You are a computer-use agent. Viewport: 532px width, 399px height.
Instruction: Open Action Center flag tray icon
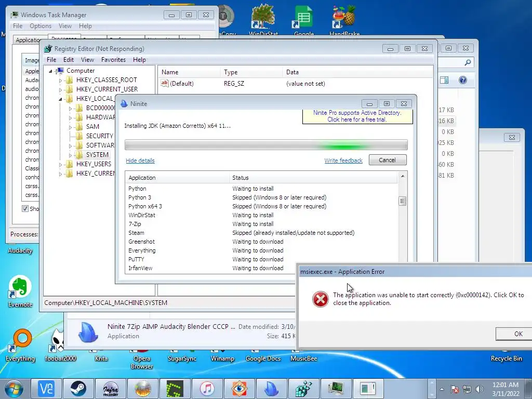[455, 389]
